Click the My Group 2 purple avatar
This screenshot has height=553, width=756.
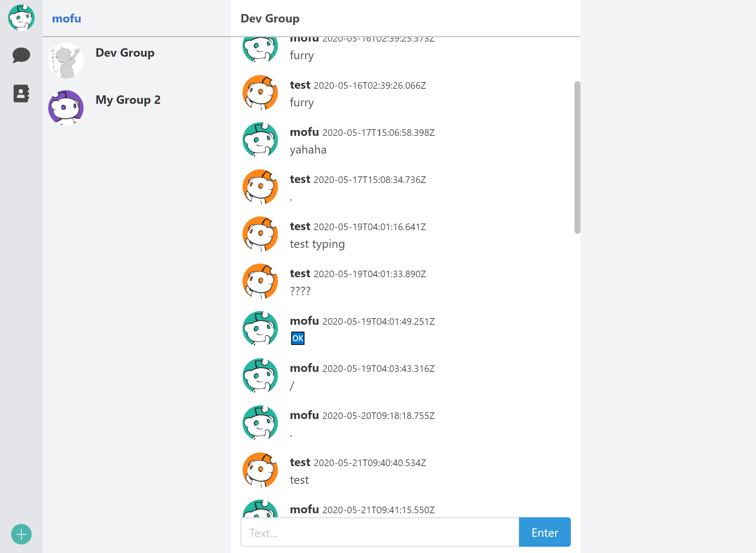click(x=66, y=108)
